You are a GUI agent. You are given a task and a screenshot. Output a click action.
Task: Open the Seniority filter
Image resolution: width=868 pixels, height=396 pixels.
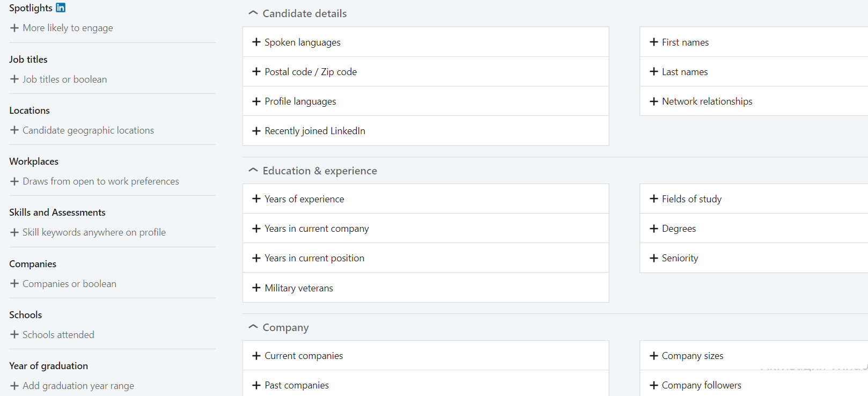pos(680,258)
